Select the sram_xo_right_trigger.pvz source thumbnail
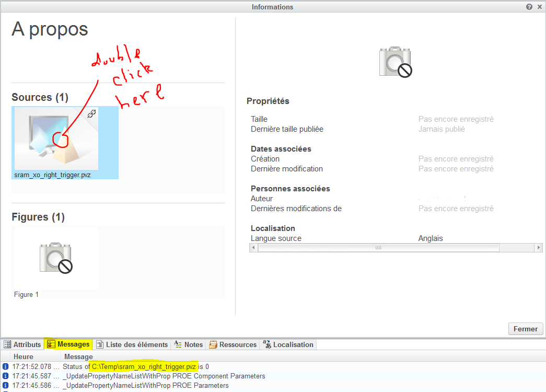Image resolution: width=546 pixels, height=392 pixels. click(x=56, y=138)
